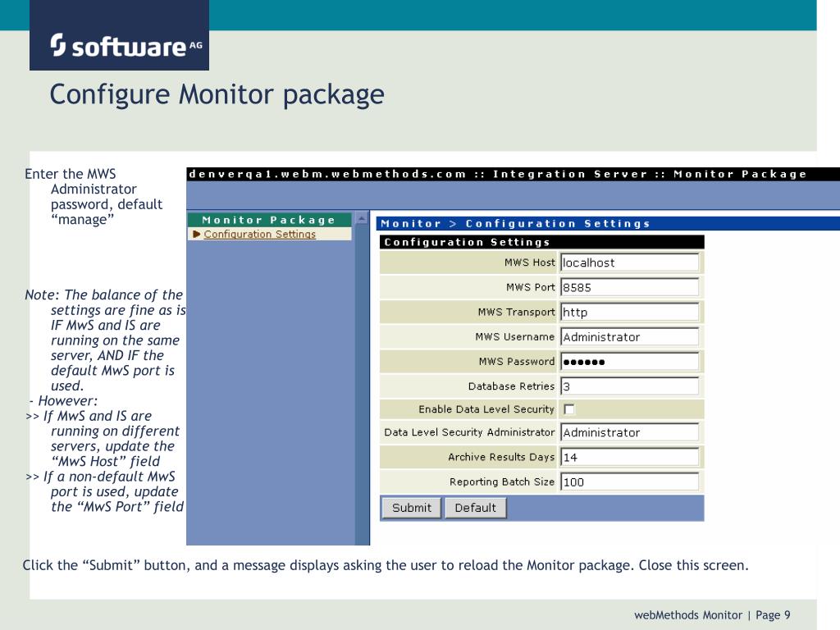Click the 'Configure Monitor package' slide title
The height and width of the screenshot is (630, 840).
217,95
